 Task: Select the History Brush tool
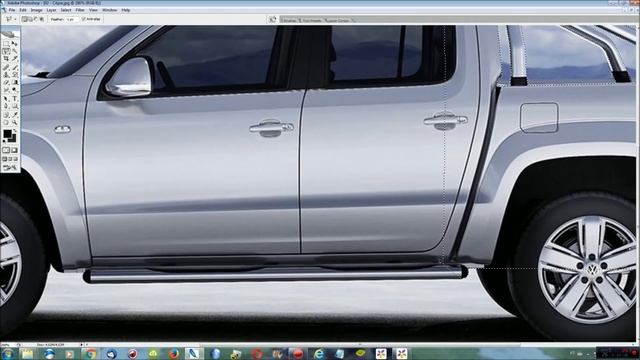tap(15, 75)
